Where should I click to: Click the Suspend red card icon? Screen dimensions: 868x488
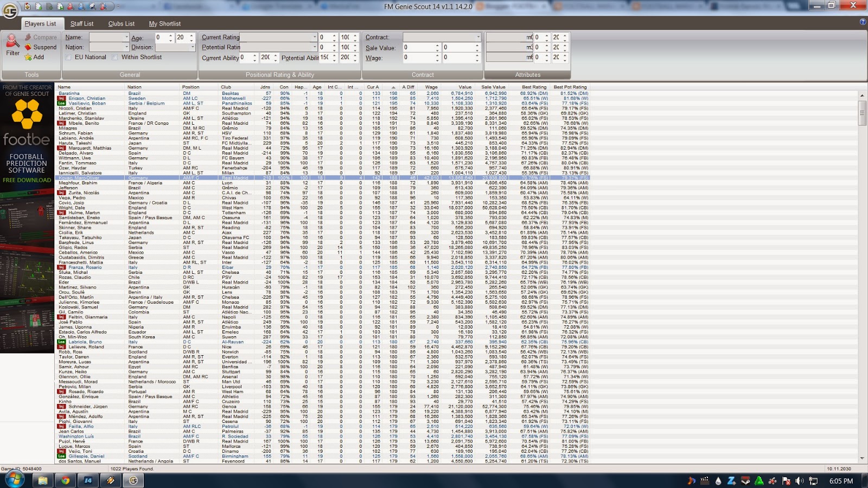tap(28, 47)
